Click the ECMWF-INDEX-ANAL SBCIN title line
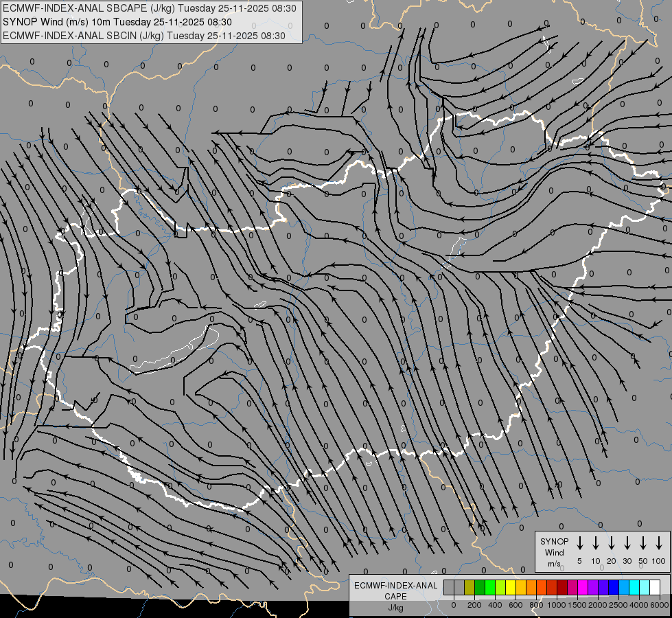This screenshot has width=672, height=618. point(144,36)
